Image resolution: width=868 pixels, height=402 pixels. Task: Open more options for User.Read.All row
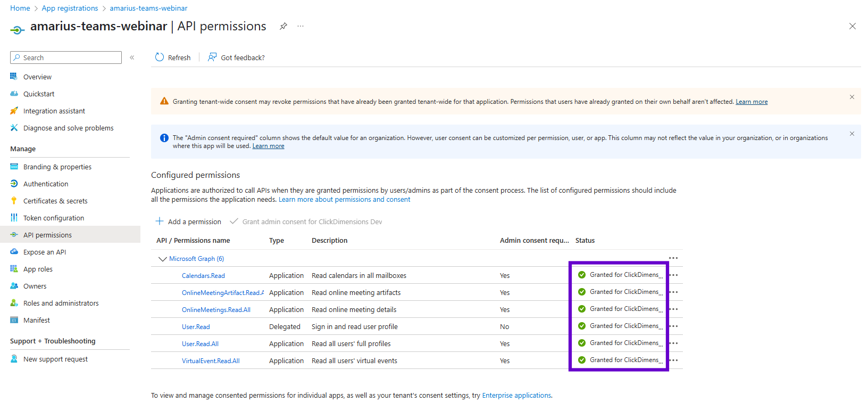pos(673,343)
